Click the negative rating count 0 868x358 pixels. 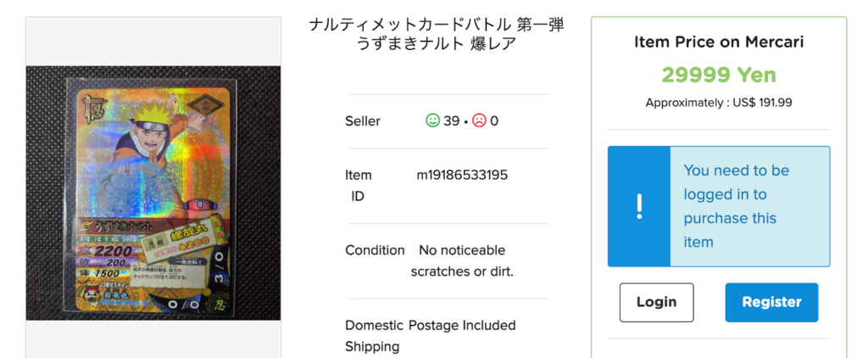[x=494, y=121]
